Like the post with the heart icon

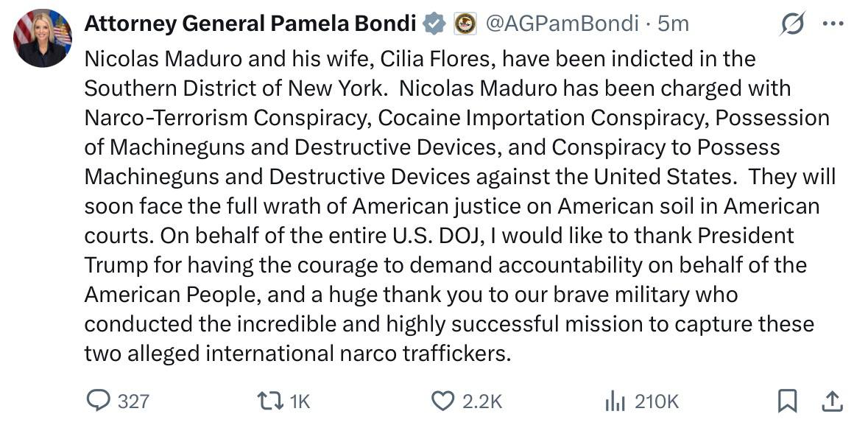[x=442, y=400]
